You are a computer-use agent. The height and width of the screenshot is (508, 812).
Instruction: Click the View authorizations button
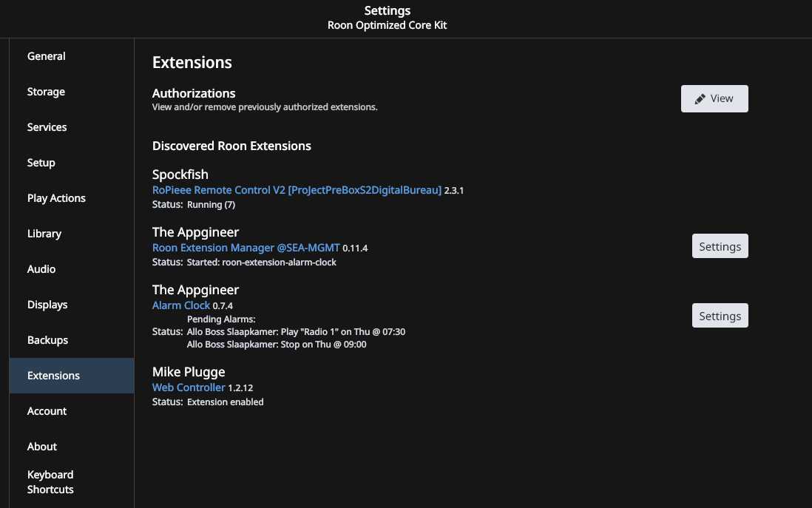click(714, 98)
